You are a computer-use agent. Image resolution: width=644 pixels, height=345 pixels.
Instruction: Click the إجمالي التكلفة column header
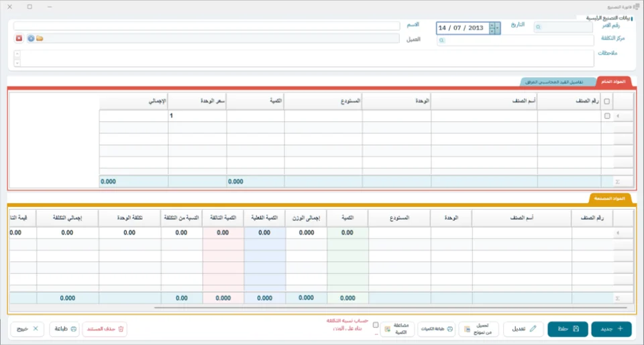pyautogui.click(x=67, y=218)
